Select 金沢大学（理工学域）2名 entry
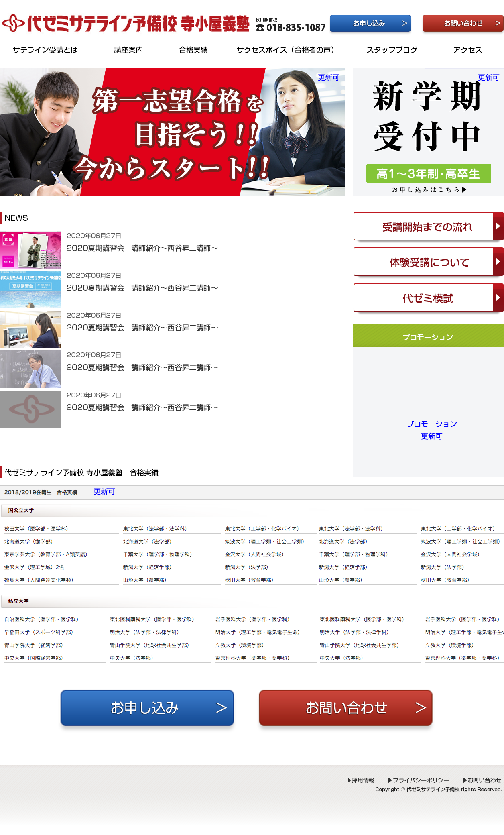 (x=34, y=567)
